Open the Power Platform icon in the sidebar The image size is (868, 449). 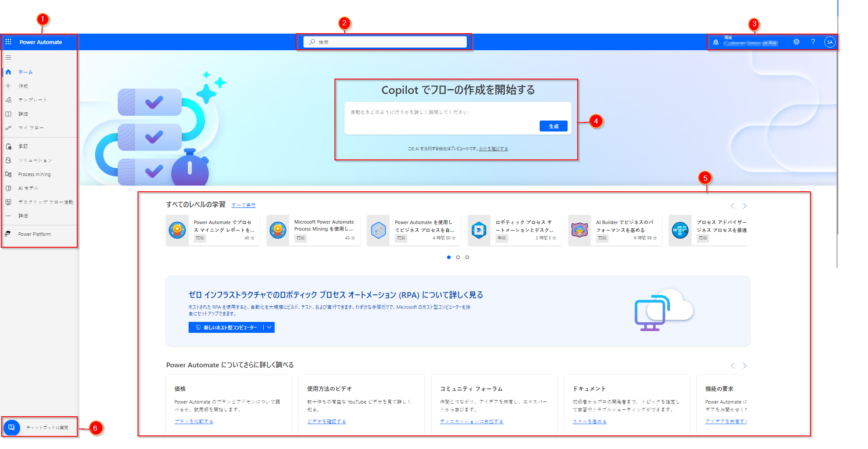pos(8,234)
